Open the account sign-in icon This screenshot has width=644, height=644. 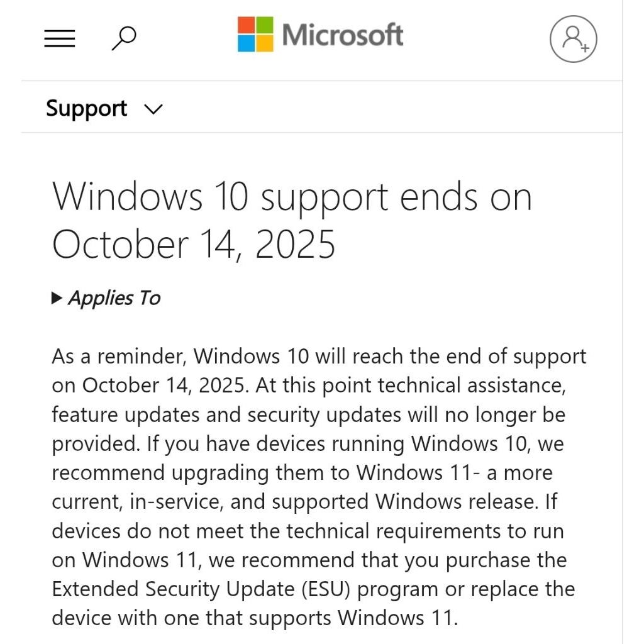click(573, 39)
